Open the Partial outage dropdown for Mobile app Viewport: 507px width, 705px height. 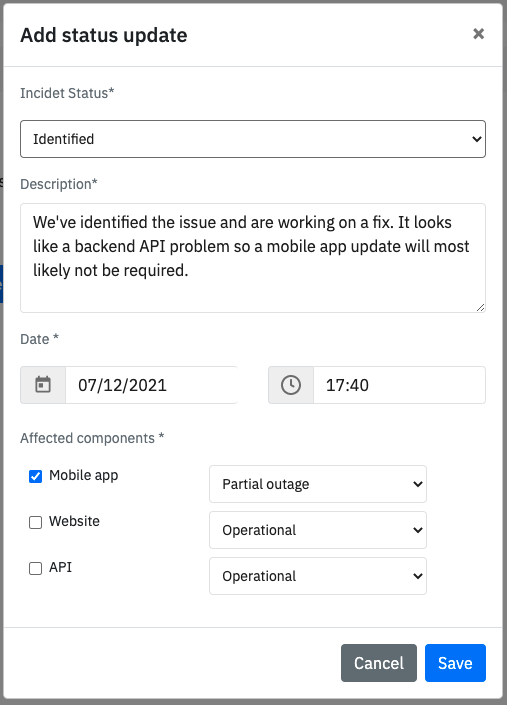pyautogui.click(x=318, y=484)
